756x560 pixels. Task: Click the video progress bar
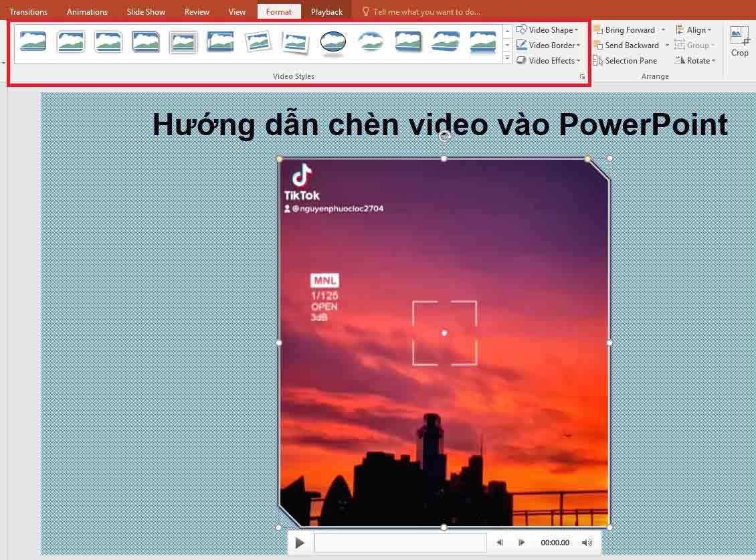coord(400,543)
